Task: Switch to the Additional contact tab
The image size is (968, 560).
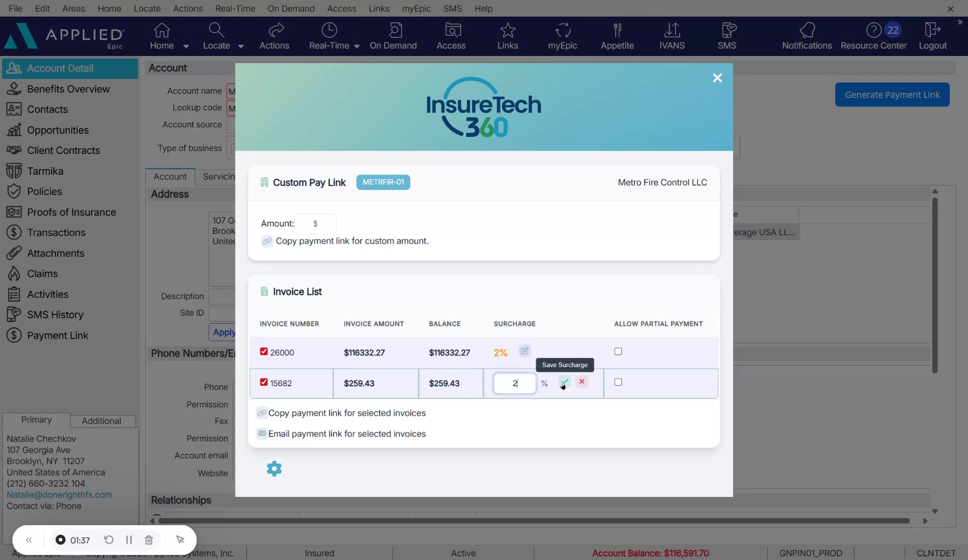Action: [102, 421]
